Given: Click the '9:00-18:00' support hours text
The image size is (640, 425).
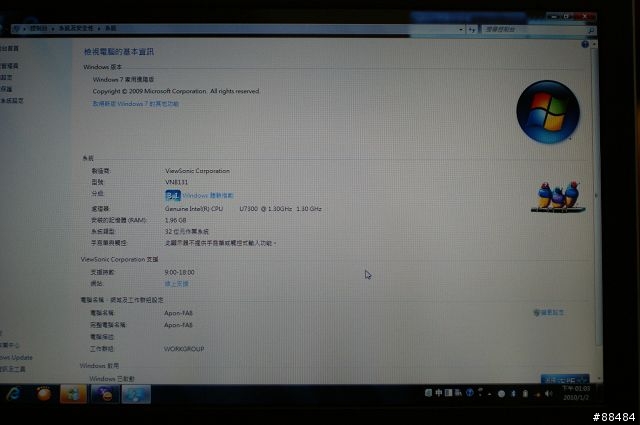Looking at the screenshot, I should point(179,272).
